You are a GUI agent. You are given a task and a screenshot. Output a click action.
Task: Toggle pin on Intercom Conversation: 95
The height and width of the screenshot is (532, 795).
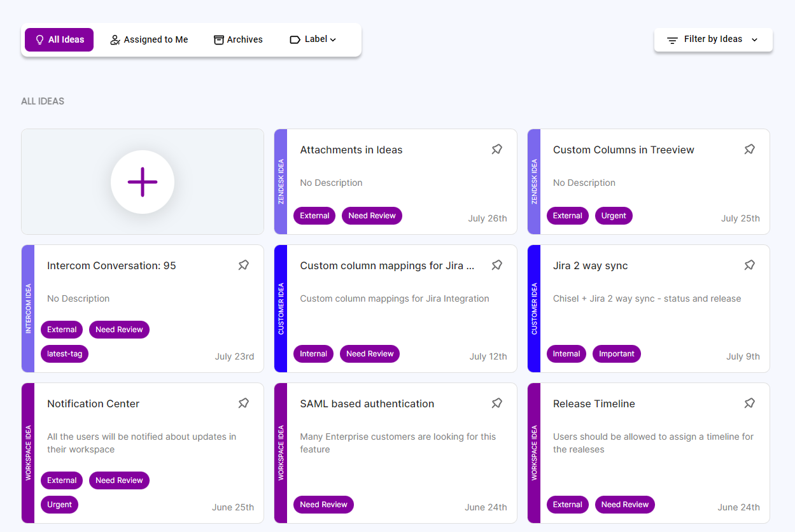pyautogui.click(x=244, y=265)
